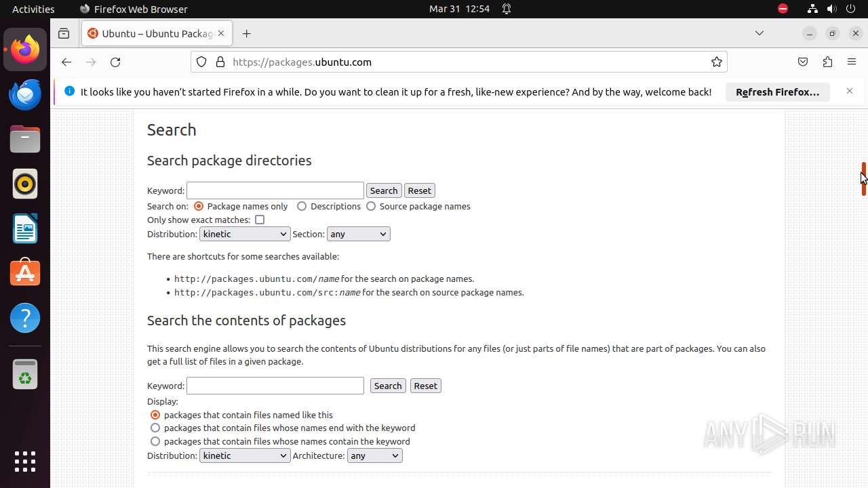
Task: Dismiss the refresh Firefox notification
Action: click(850, 91)
